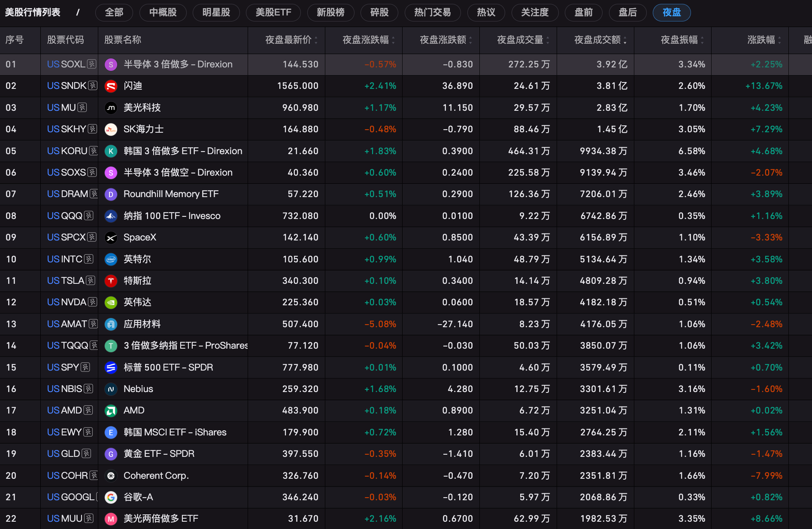812x529 pixels.
Task: Click the 美股行情列表 breadcrumb title
Action: (33, 12)
